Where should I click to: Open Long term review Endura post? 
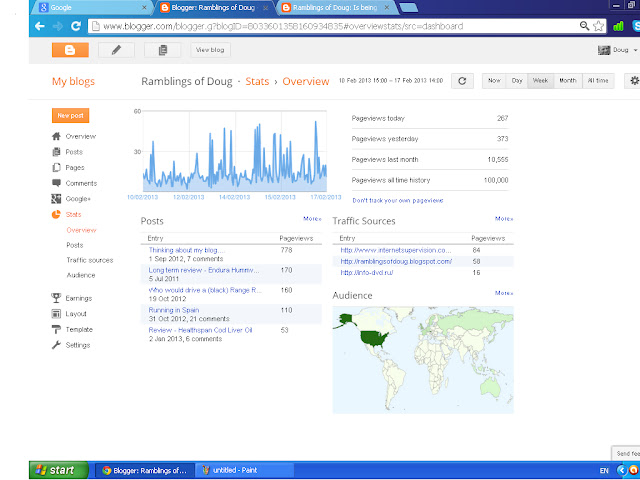coord(204,270)
